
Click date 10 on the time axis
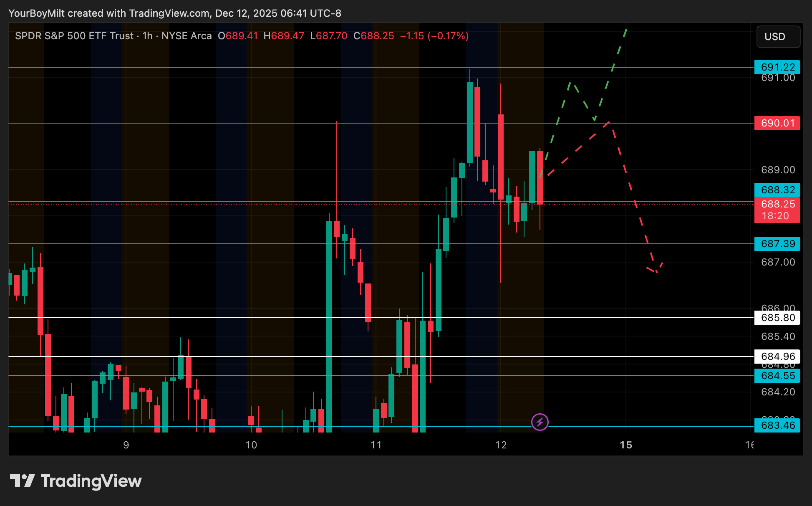[251, 445]
